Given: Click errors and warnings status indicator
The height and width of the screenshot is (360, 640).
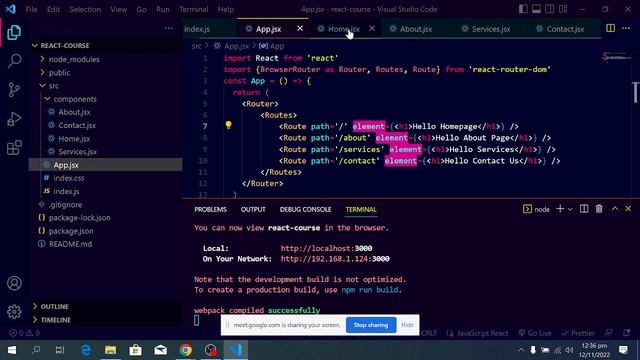Looking at the screenshot, I should 24,333.
